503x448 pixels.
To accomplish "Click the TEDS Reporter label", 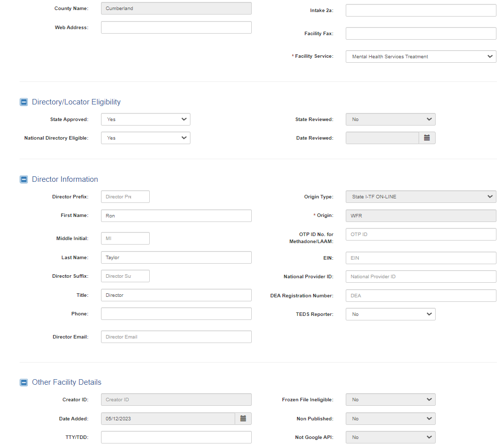I will pyautogui.click(x=315, y=314).
